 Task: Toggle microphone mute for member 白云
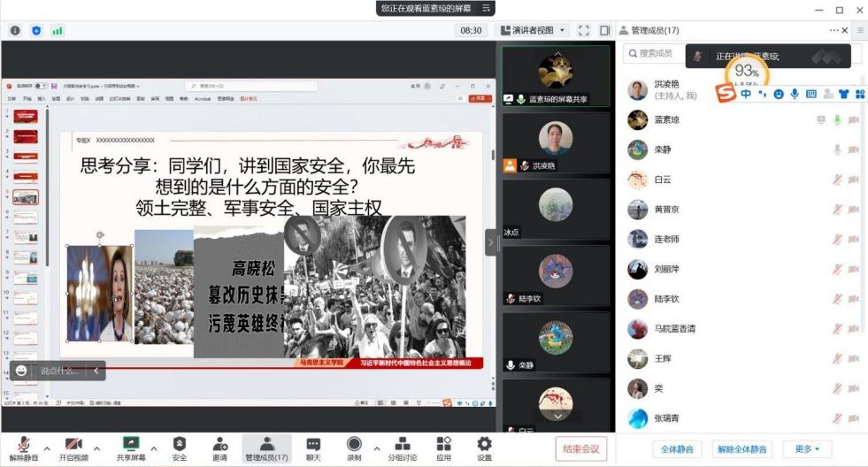tap(837, 180)
